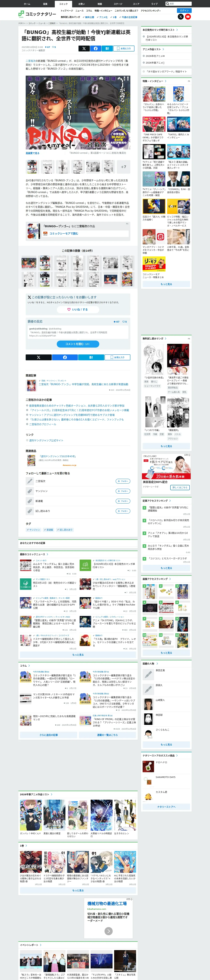Image resolution: width=210 pixels, height=980 pixels.
Task: Click the search magnifier icon in header
Action: click(x=167, y=4)
